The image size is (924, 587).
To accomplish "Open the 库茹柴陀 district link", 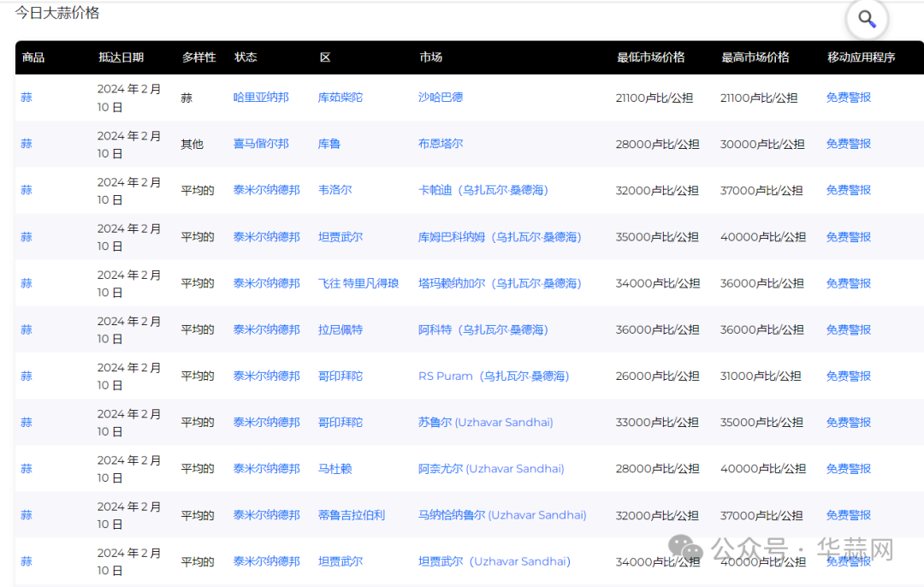I will tap(340, 98).
